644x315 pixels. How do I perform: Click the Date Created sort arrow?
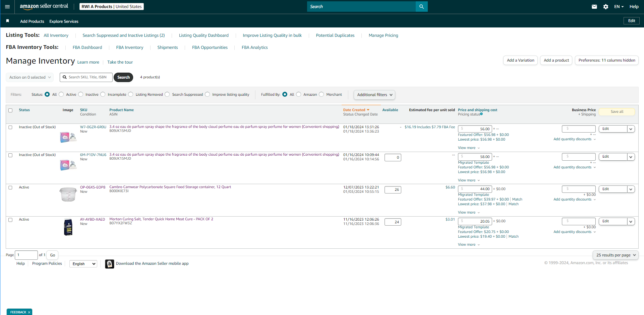(368, 110)
